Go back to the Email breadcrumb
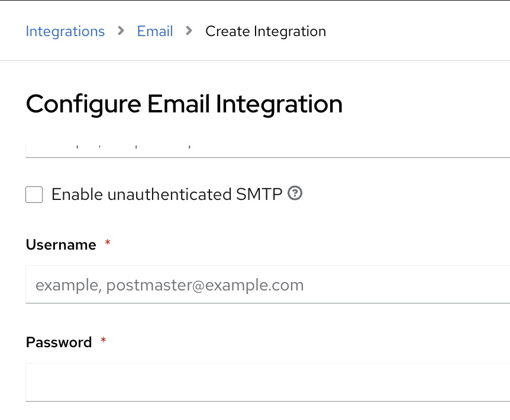Image resolution: width=510 pixels, height=420 pixels. point(155,31)
